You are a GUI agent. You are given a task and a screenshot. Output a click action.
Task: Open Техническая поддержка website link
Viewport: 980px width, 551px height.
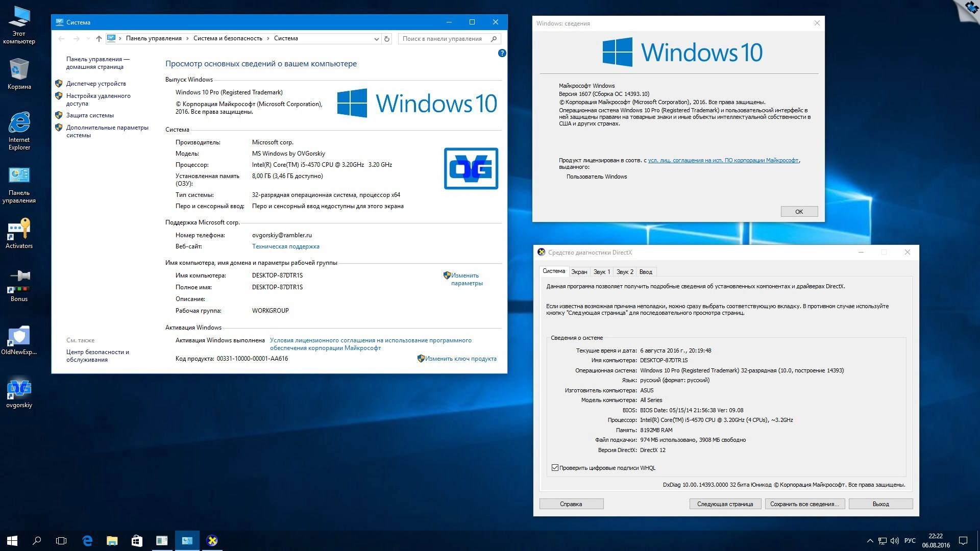pyautogui.click(x=285, y=246)
